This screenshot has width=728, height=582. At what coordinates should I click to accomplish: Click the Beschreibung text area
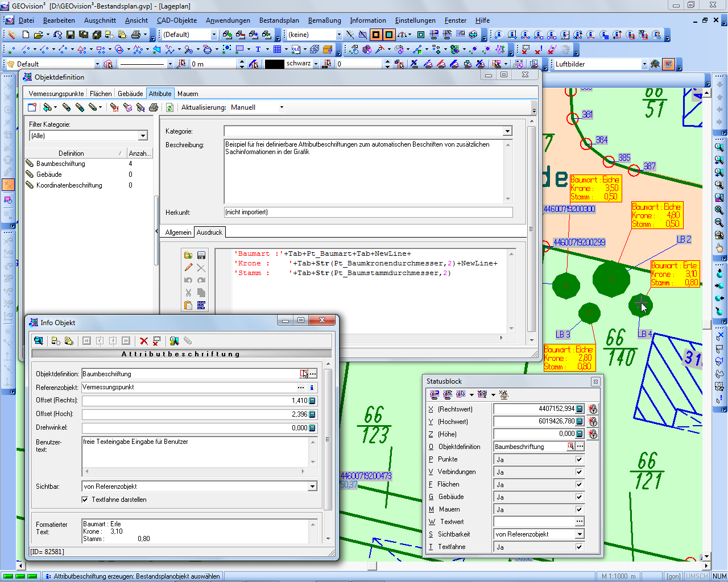pyautogui.click(x=364, y=172)
